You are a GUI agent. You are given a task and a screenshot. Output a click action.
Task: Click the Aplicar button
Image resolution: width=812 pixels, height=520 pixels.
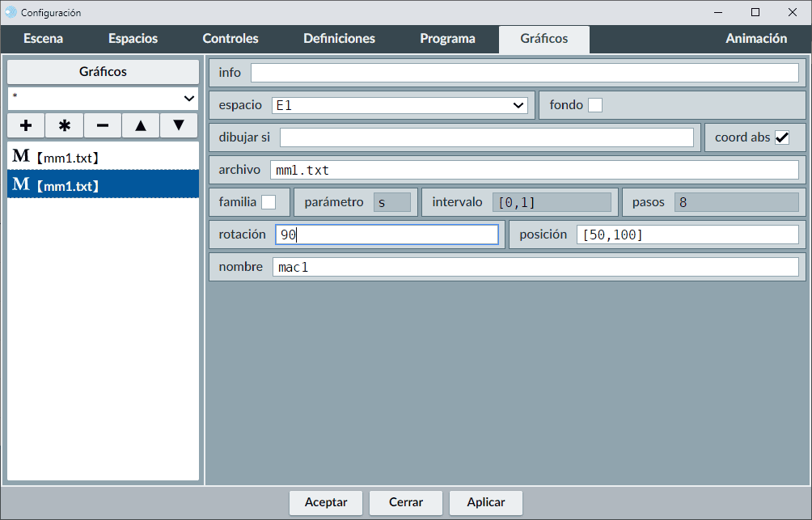485,502
